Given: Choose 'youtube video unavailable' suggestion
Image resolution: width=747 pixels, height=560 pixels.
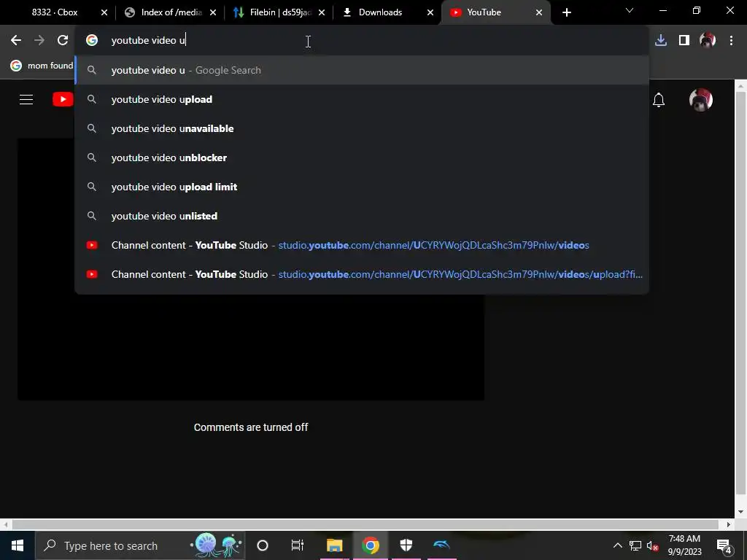Looking at the screenshot, I should point(362,128).
